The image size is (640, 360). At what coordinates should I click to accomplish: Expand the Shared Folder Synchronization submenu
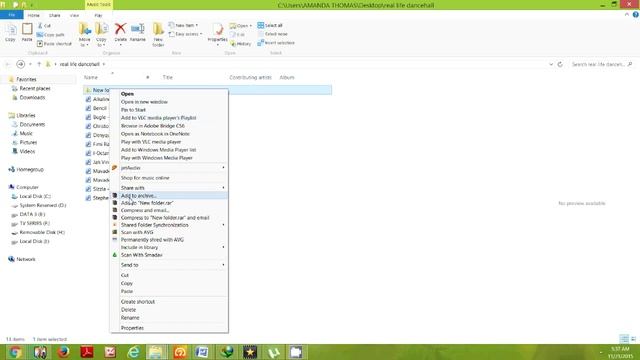[169, 225]
